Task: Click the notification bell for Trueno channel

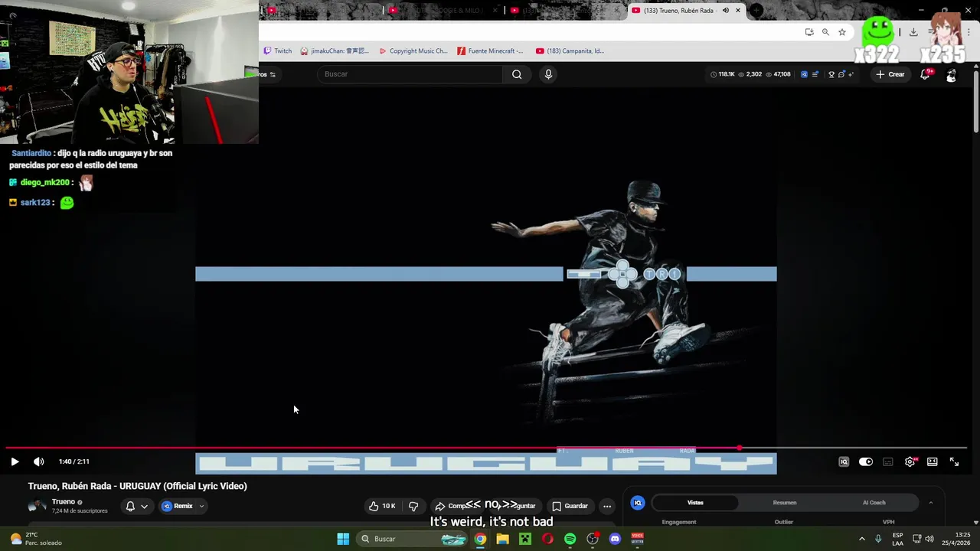Action: 130,506
